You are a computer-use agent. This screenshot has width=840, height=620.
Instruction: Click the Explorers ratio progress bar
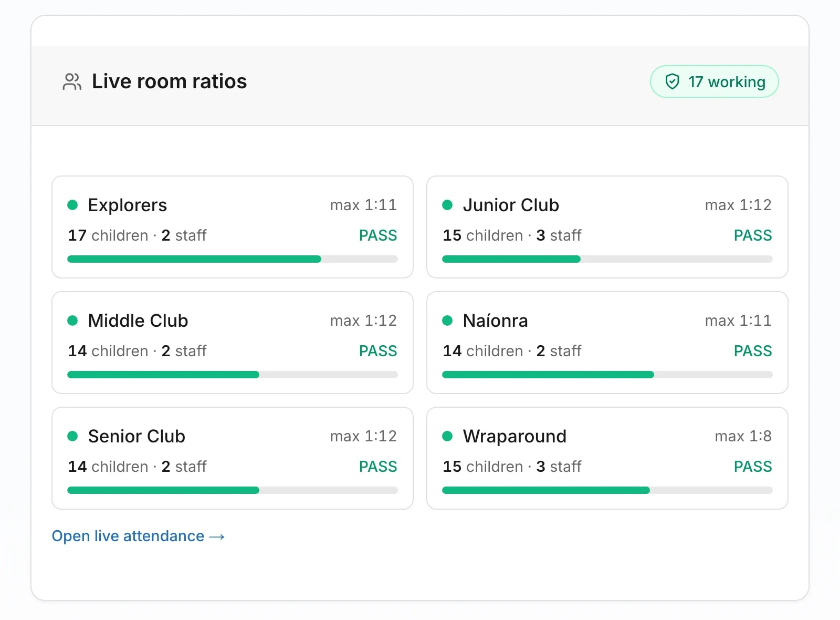tap(233, 259)
